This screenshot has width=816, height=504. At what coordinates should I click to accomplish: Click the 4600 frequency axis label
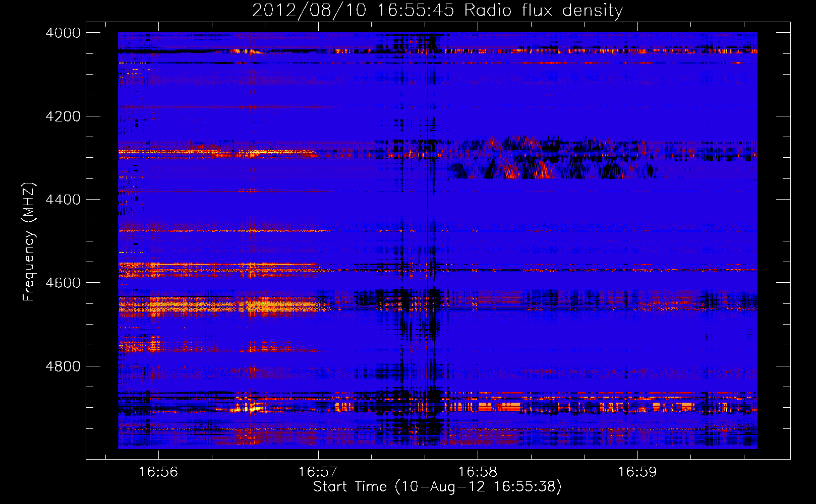63,283
